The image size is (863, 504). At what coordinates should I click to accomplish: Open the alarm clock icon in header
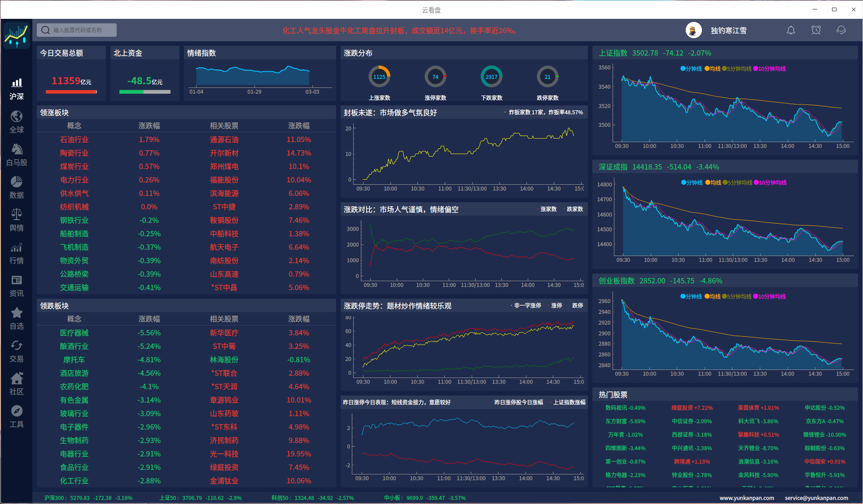816,30
